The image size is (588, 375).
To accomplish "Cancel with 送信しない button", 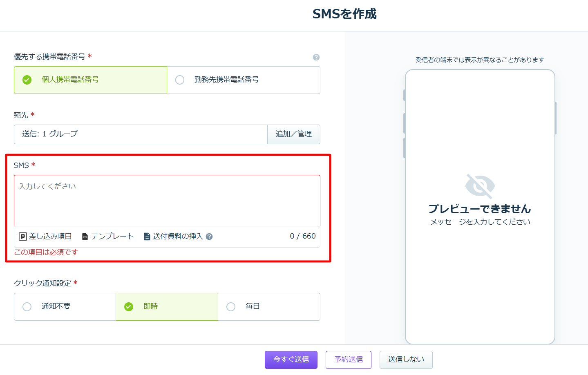I will click(406, 360).
